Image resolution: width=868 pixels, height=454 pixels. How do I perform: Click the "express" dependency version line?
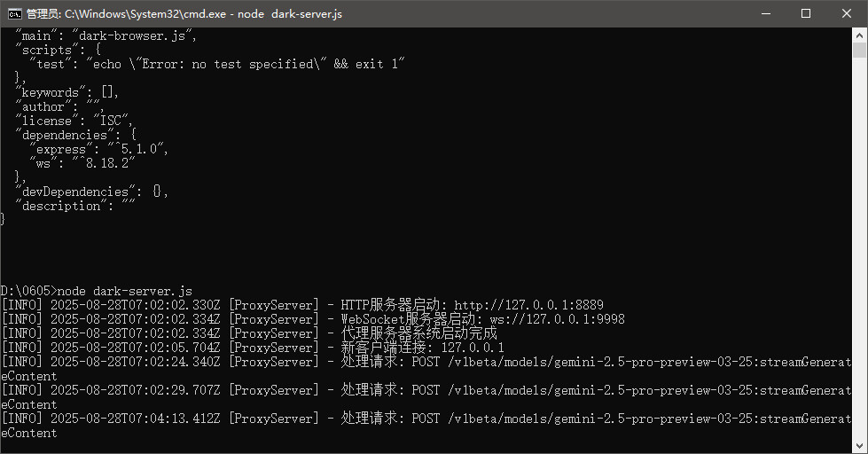point(98,149)
